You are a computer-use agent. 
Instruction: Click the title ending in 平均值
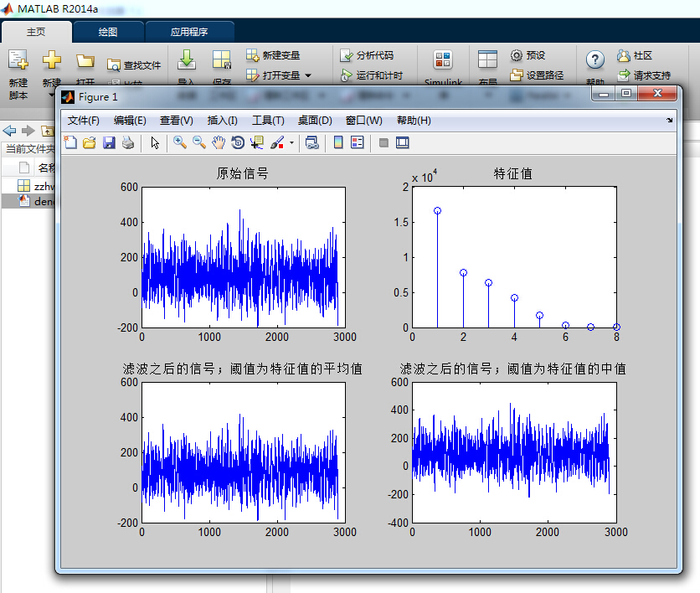pyautogui.click(x=243, y=369)
